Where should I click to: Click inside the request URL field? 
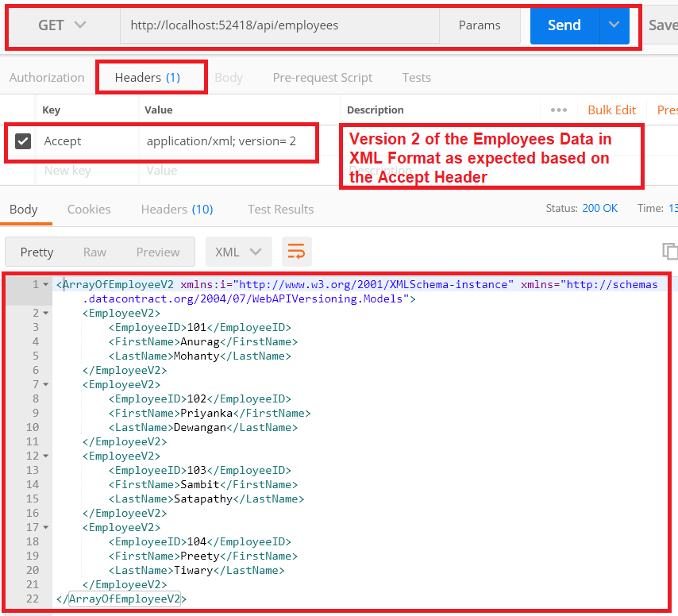point(278,25)
